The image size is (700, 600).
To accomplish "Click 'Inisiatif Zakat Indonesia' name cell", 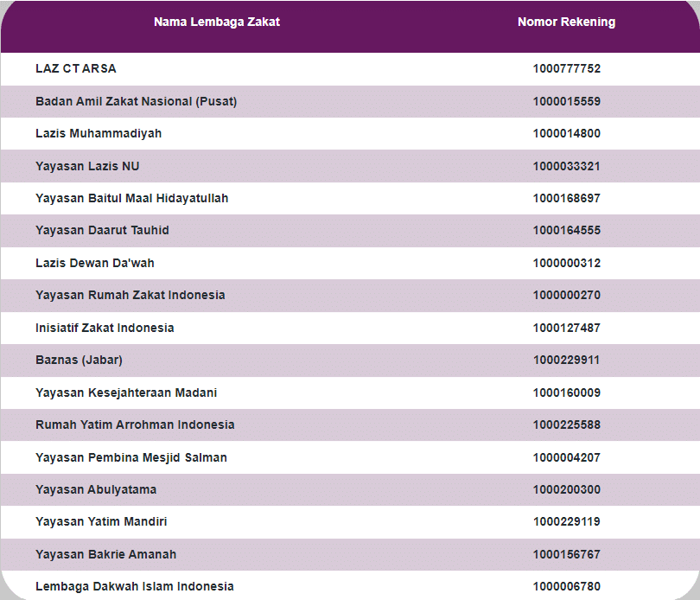I will point(105,328).
